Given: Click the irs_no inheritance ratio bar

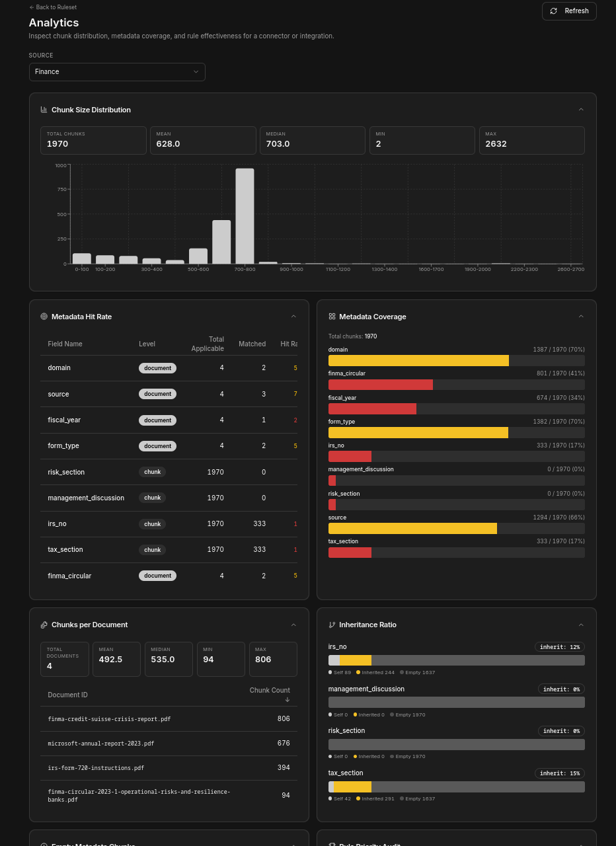Looking at the screenshot, I should (x=456, y=660).
